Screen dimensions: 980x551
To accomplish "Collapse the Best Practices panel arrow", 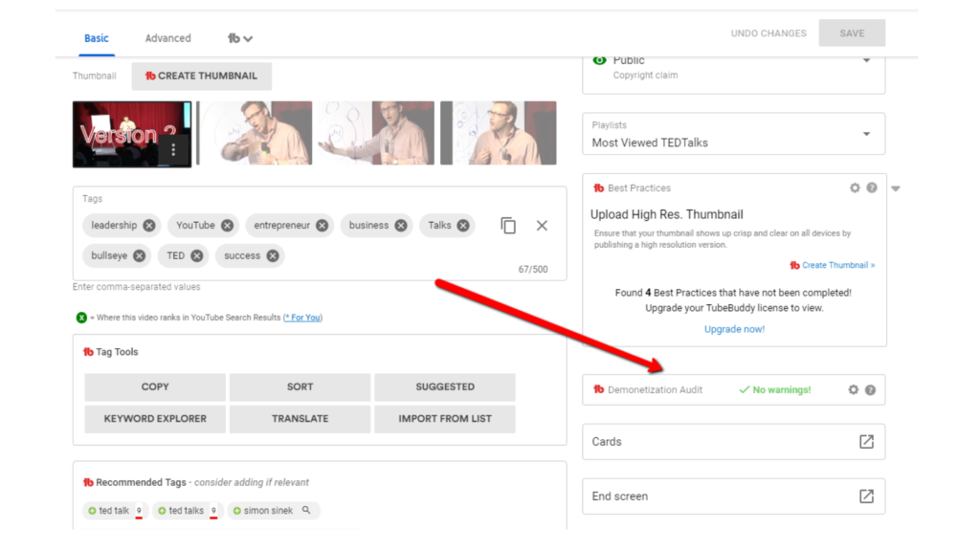I will coord(896,188).
